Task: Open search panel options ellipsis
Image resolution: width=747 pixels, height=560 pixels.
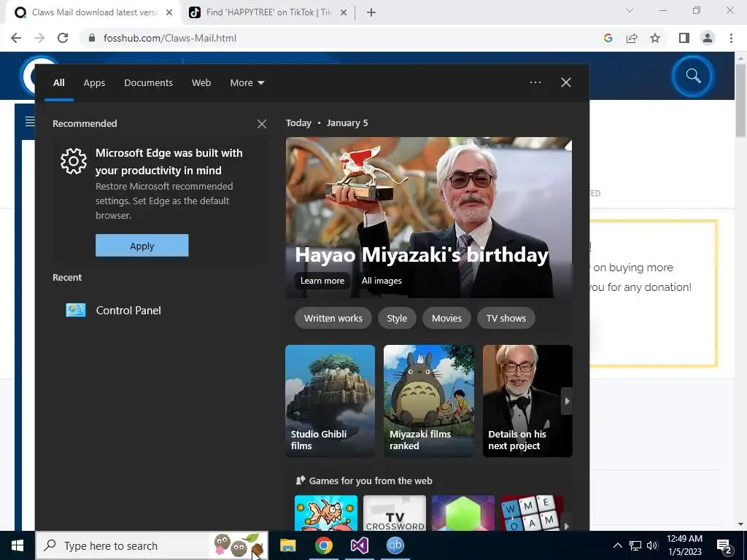Action: click(535, 82)
